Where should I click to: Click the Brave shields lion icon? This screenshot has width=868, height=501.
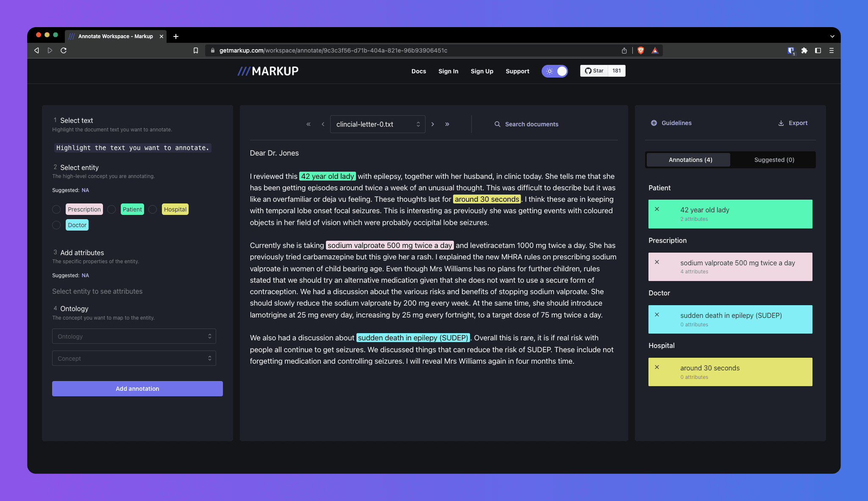tap(641, 50)
